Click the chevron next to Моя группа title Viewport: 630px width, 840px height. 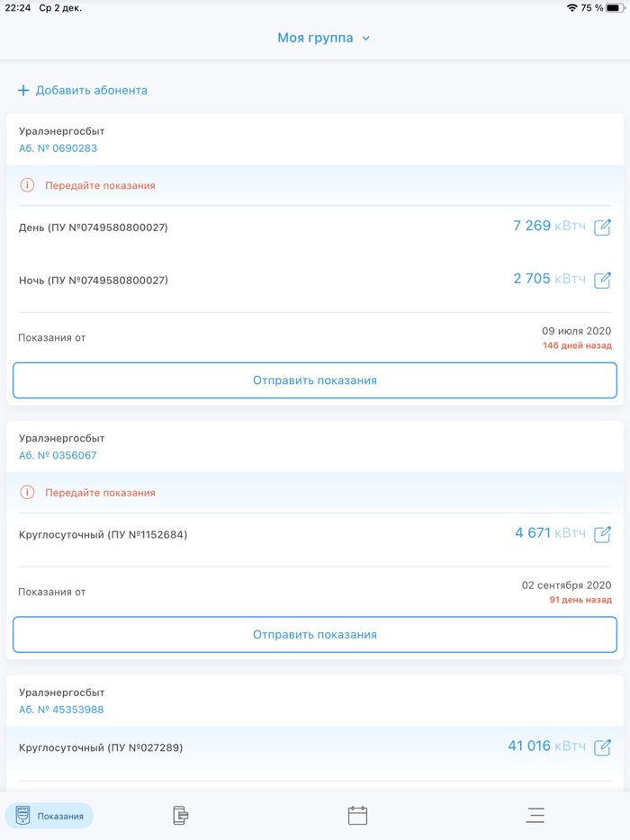(x=365, y=39)
